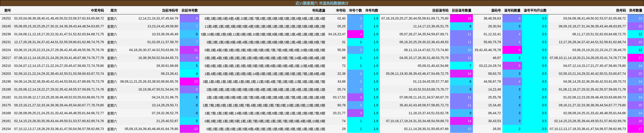This screenshot has width=644, height=133.
Task: Click cold codes cell 55,56
Action: click(341, 50)
